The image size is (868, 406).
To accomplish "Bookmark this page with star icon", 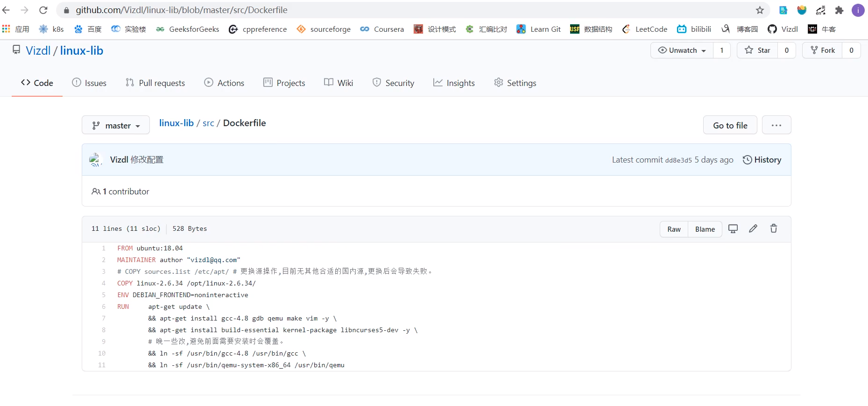I will coord(760,10).
